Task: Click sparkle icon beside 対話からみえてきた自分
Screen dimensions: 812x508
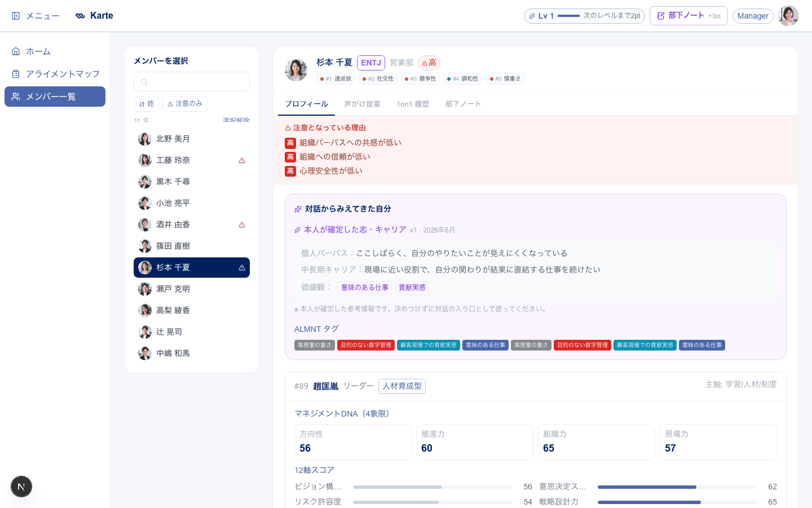Action: [298, 209]
